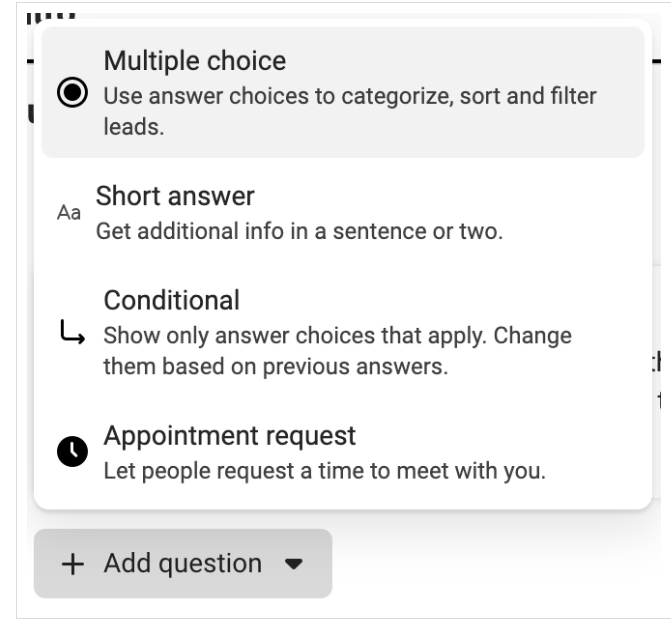Open the Add question button label
Image resolution: width=671 pixels, height=639 pixels.
point(183,563)
